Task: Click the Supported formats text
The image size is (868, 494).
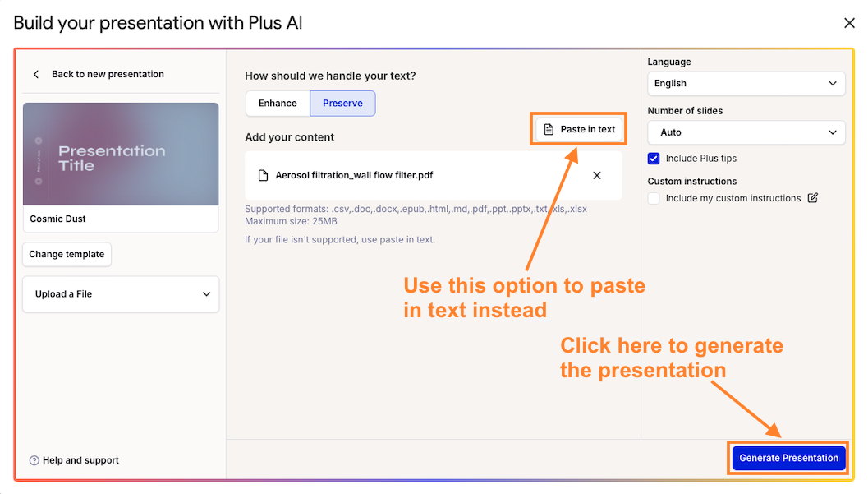Action: click(x=416, y=210)
